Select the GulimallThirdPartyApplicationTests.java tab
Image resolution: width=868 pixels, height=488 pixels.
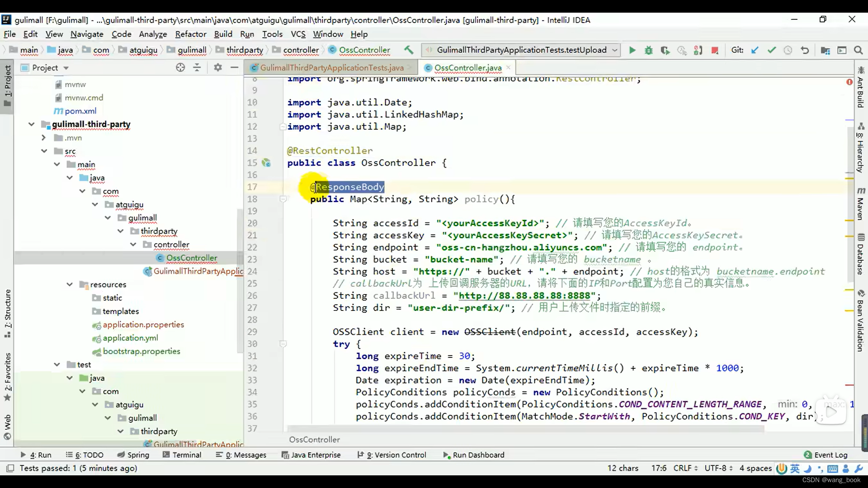pos(332,67)
